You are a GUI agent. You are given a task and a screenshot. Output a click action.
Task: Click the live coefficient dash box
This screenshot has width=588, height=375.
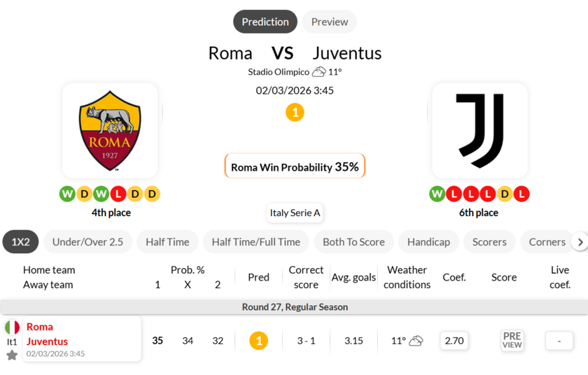point(559,341)
